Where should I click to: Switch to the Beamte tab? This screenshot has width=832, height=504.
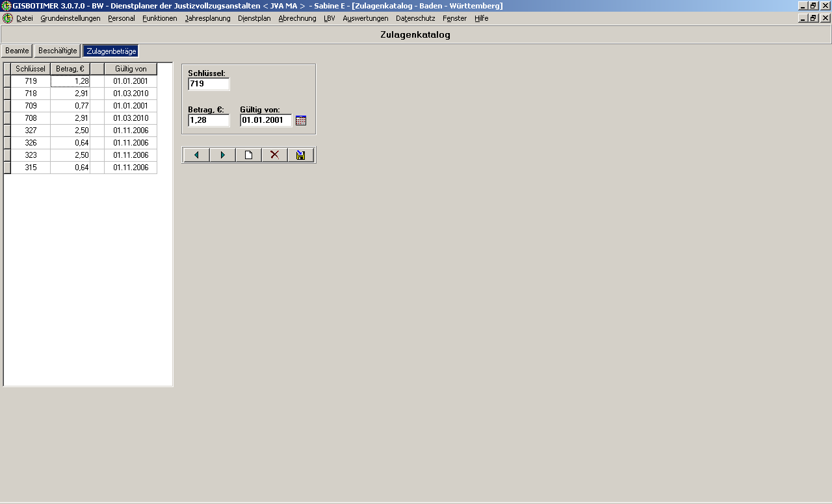[x=17, y=51]
